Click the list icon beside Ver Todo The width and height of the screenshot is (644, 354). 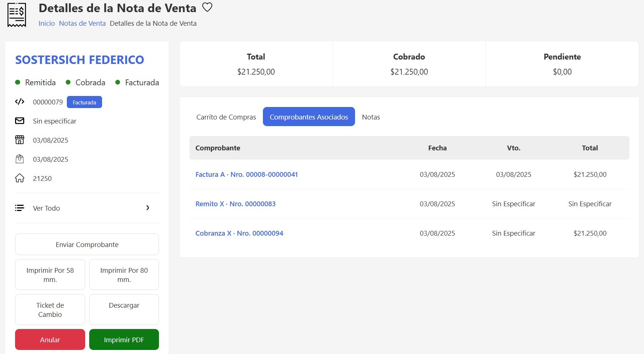tap(19, 208)
